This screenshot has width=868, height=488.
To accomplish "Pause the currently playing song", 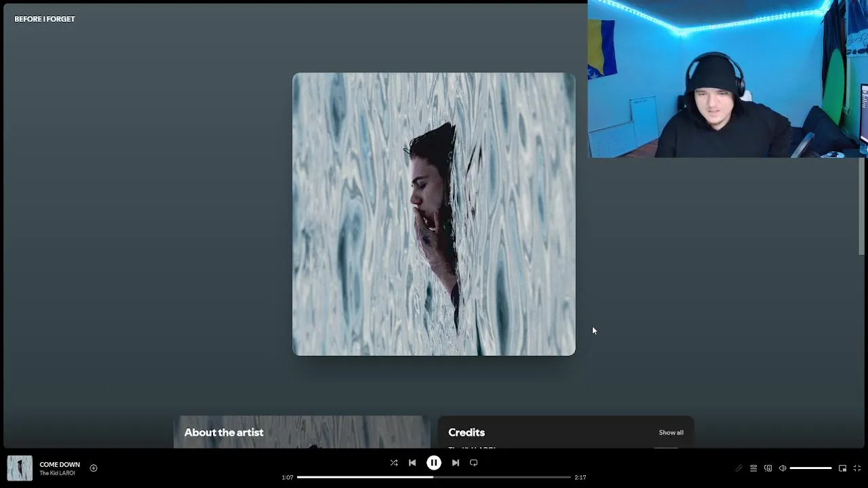I will click(434, 463).
